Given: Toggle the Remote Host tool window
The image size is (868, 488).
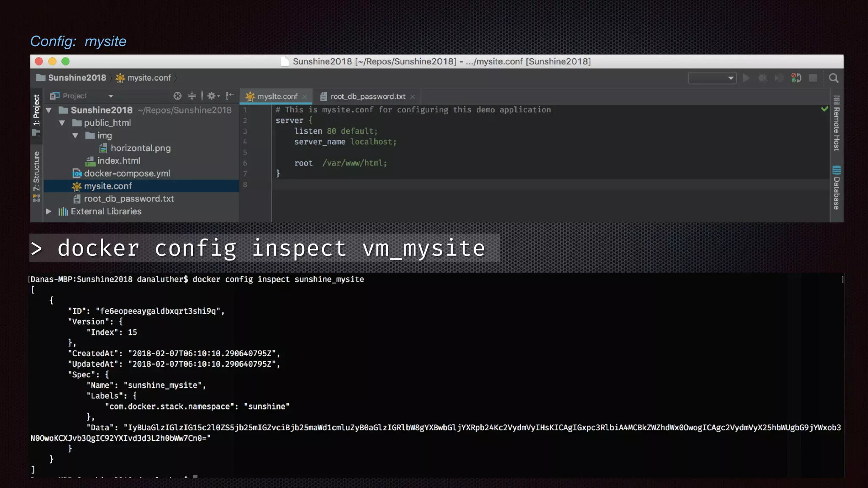Looking at the screenshot, I should pyautogui.click(x=836, y=123).
